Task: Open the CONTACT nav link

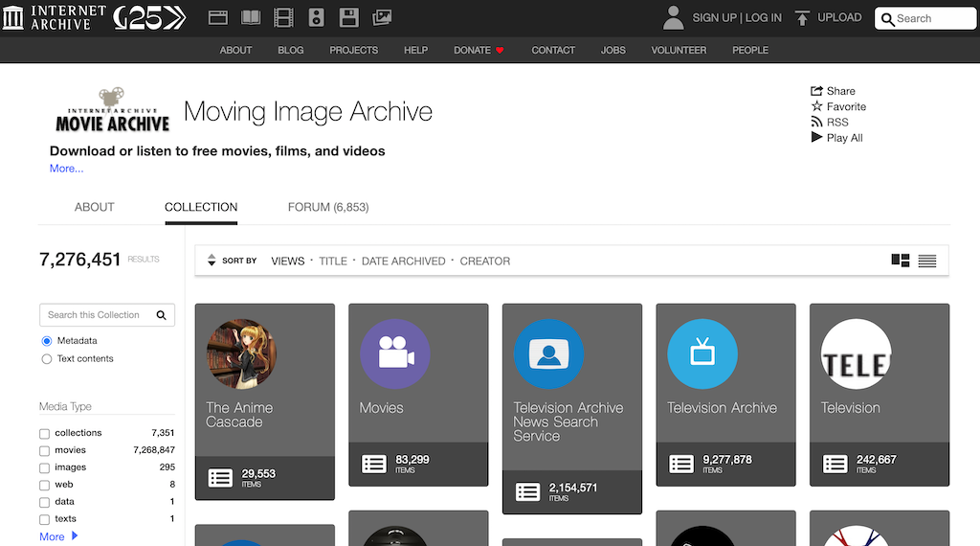Action: pos(553,50)
